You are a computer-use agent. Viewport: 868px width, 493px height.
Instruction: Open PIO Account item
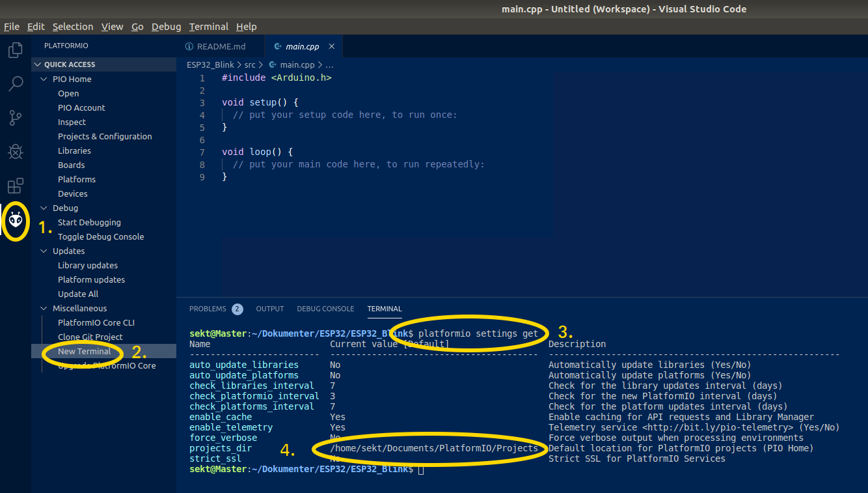81,107
